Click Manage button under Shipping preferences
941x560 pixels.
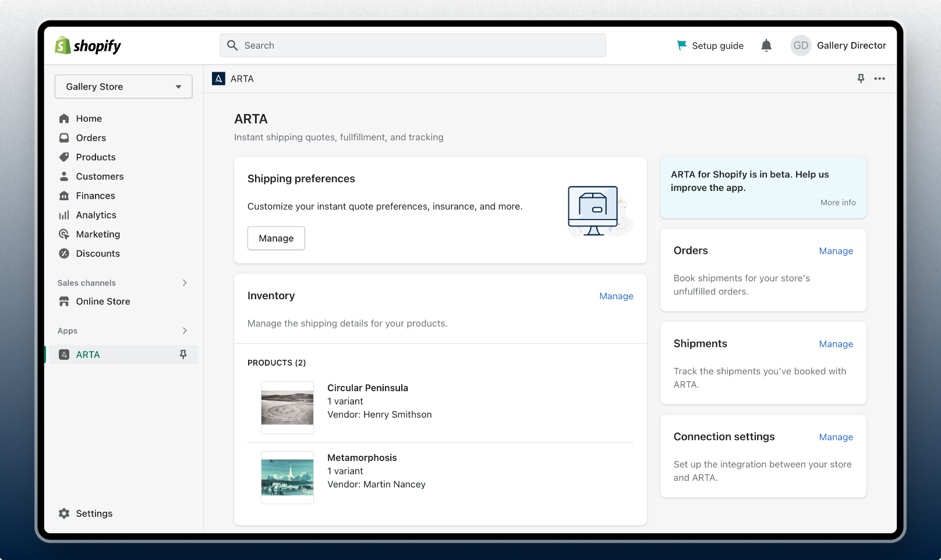click(276, 238)
